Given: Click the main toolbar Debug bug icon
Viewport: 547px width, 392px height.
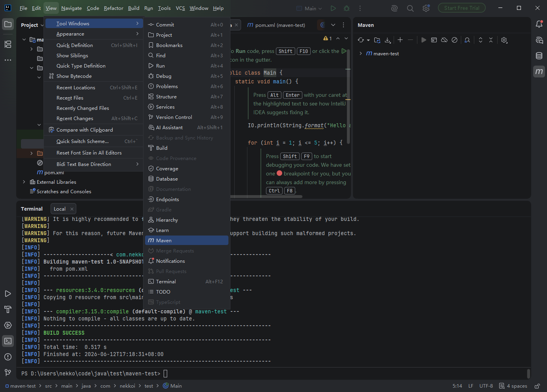Looking at the screenshot, I should click(347, 8).
